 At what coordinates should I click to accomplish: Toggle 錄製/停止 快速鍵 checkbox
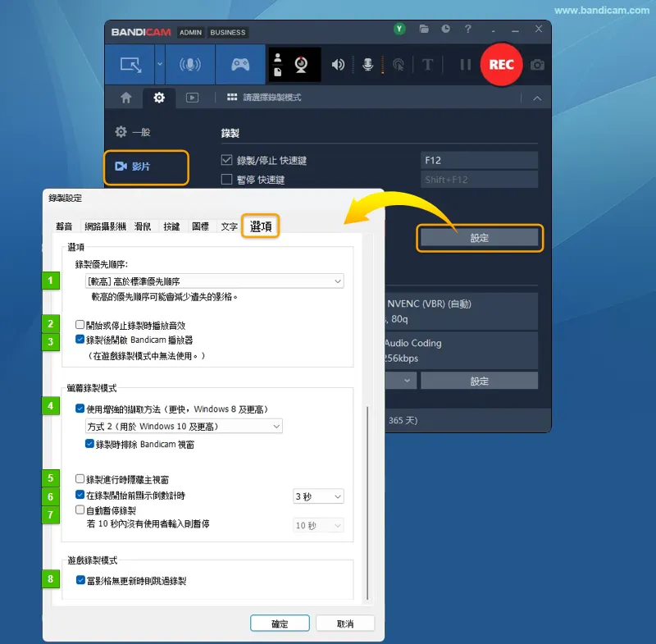[x=226, y=160]
